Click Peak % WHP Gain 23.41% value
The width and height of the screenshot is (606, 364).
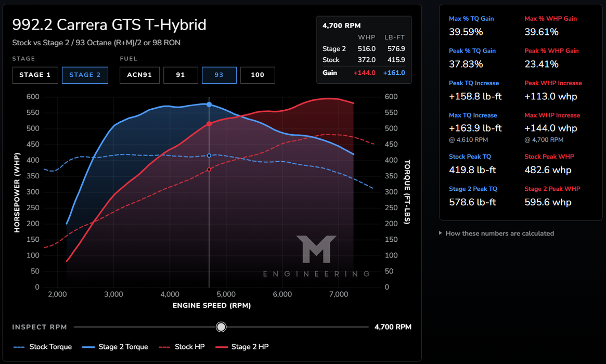pyautogui.click(x=541, y=64)
